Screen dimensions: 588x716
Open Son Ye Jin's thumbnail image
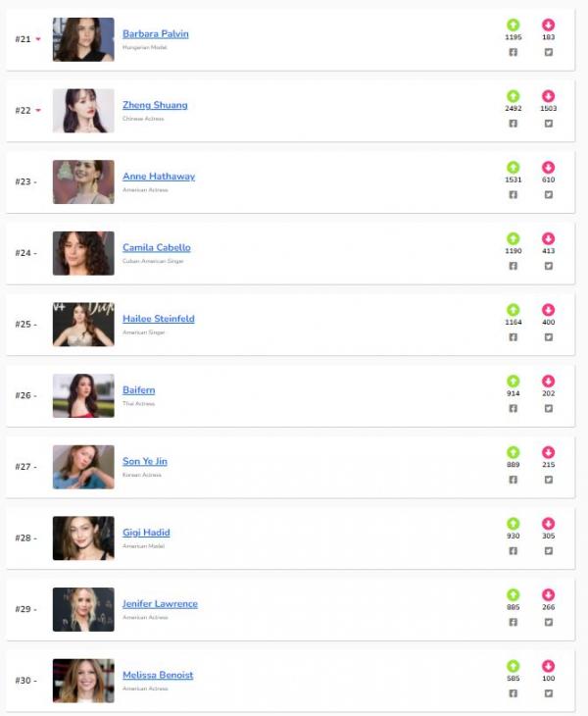click(x=83, y=467)
